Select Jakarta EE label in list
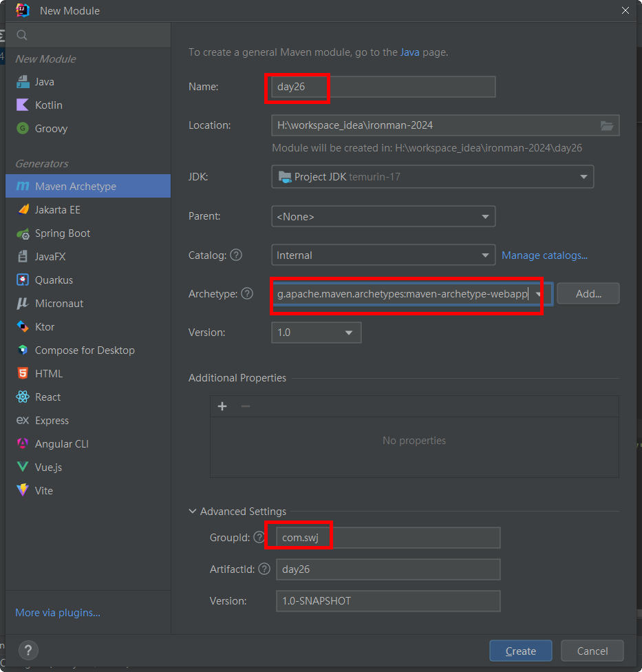The height and width of the screenshot is (672, 642). [57, 209]
